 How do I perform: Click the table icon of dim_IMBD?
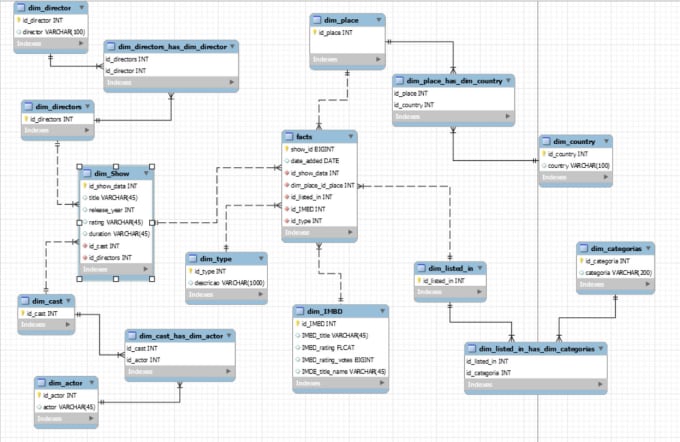point(300,311)
